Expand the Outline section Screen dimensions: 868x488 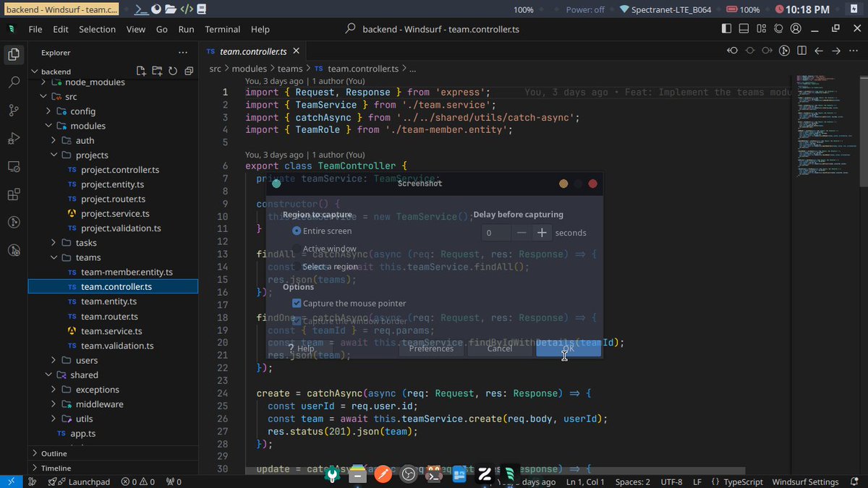tap(112, 453)
